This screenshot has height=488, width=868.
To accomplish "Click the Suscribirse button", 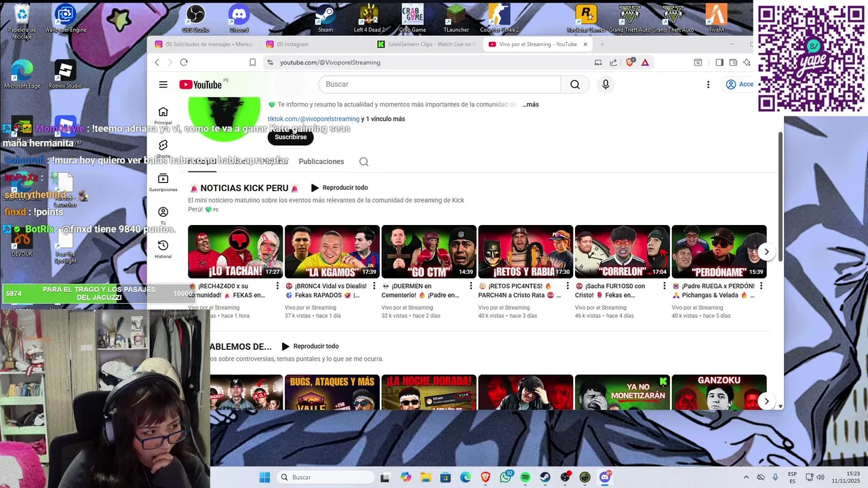I will pos(291,137).
